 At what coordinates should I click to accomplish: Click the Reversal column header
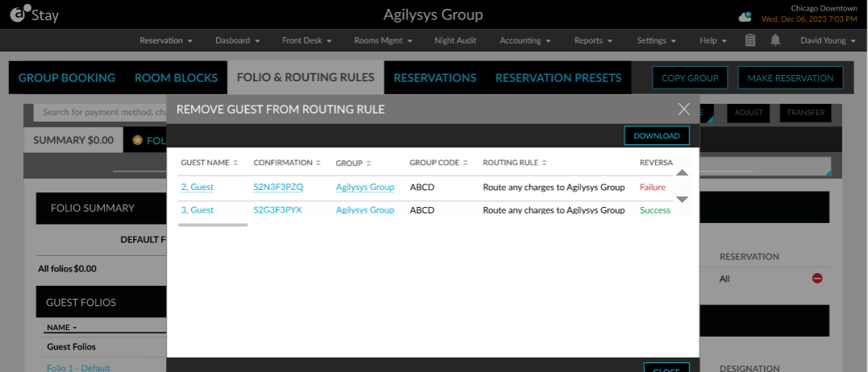(x=656, y=163)
